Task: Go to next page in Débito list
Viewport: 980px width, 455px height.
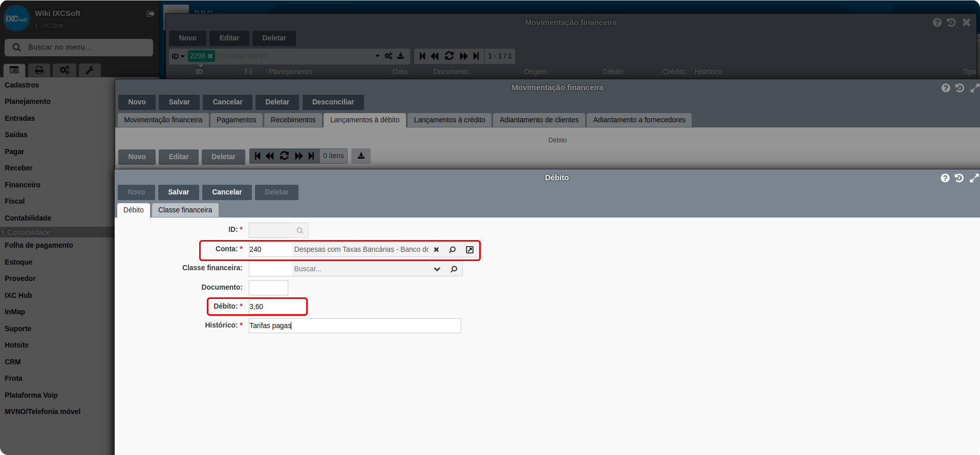Action: 299,156
